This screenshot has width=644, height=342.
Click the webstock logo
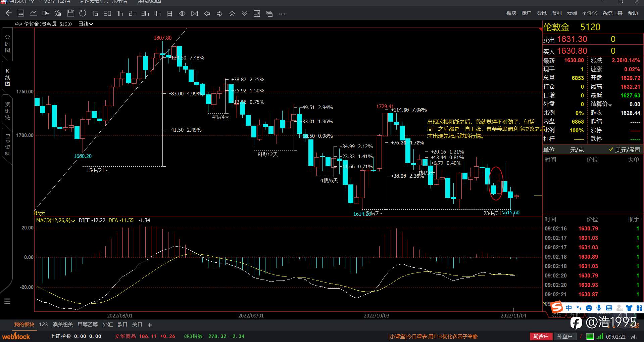[x=16, y=336]
